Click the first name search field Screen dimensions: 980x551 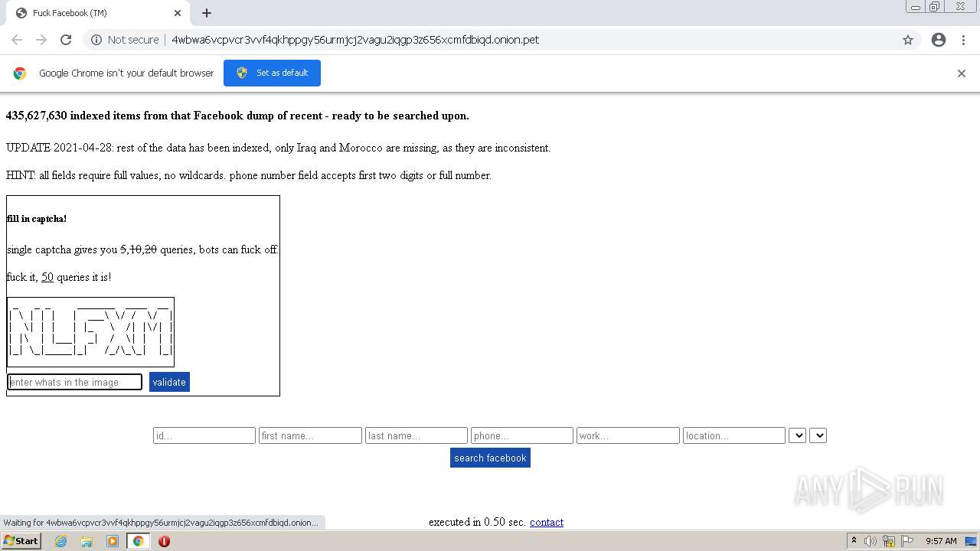click(x=310, y=435)
